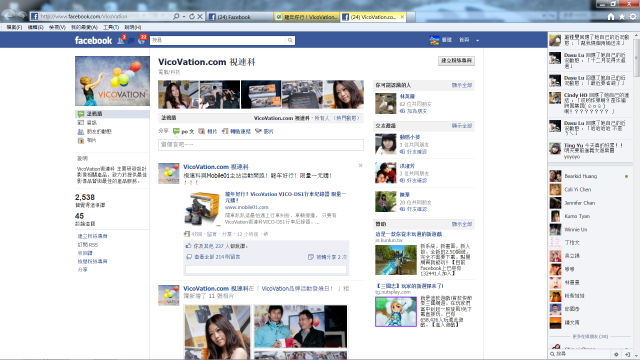This screenshot has width=640, height=360.
Task: Click the hide chat sidebar arrow icon
Action: 627,354
